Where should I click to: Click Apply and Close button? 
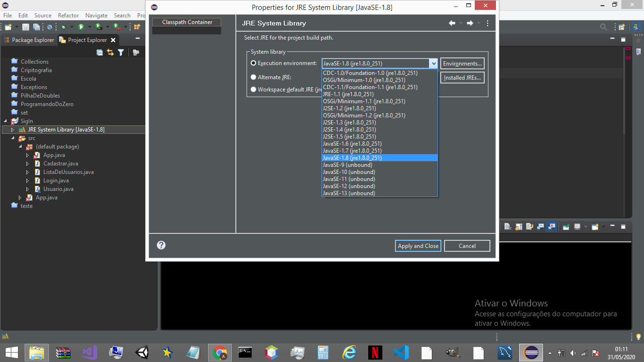(418, 246)
